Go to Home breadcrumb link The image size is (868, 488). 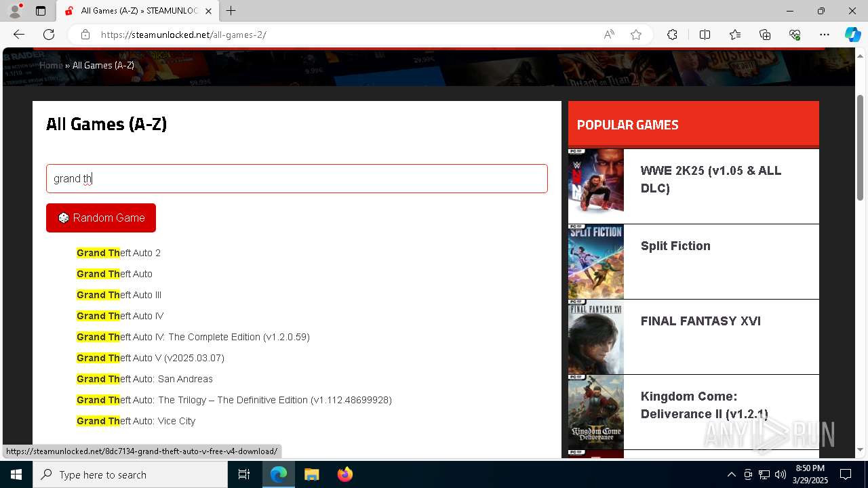coord(51,65)
